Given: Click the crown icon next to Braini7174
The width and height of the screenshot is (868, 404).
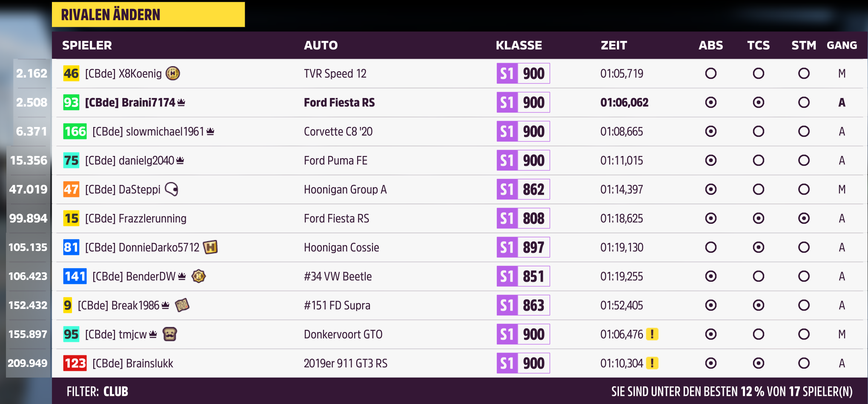Looking at the screenshot, I should click(182, 102).
